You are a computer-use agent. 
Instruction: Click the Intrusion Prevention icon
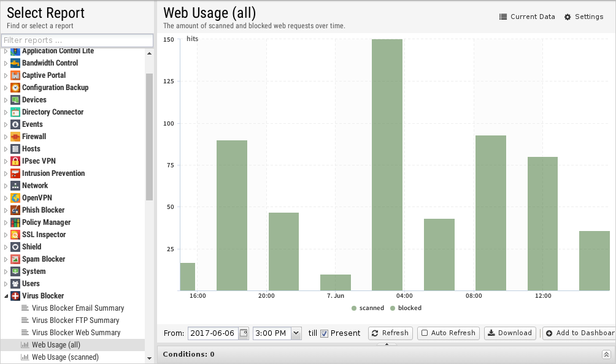15,173
